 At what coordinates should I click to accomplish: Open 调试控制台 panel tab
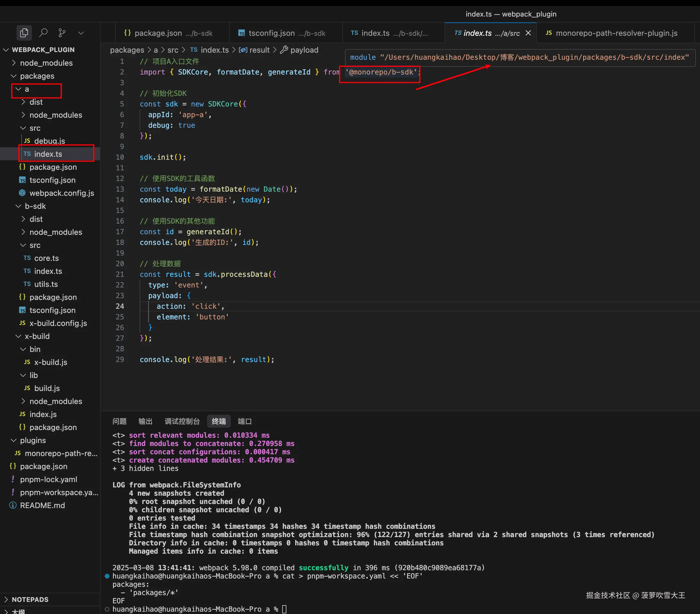click(182, 421)
